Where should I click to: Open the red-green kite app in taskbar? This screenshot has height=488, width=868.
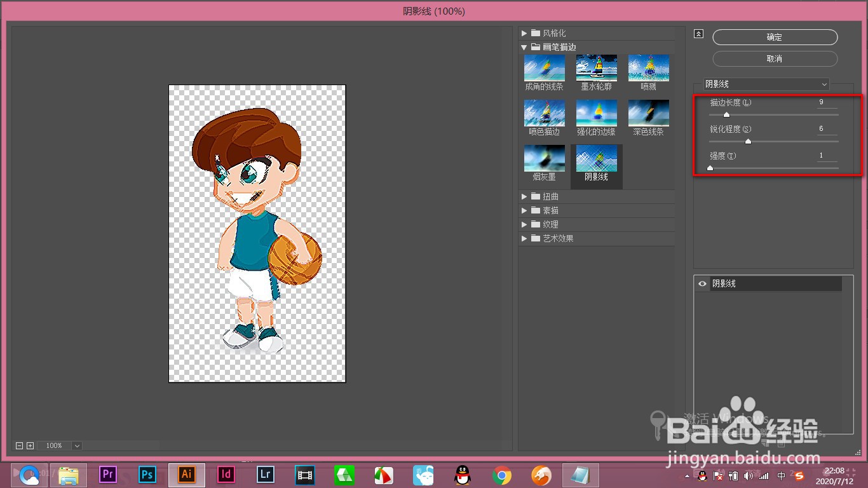[384, 475]
